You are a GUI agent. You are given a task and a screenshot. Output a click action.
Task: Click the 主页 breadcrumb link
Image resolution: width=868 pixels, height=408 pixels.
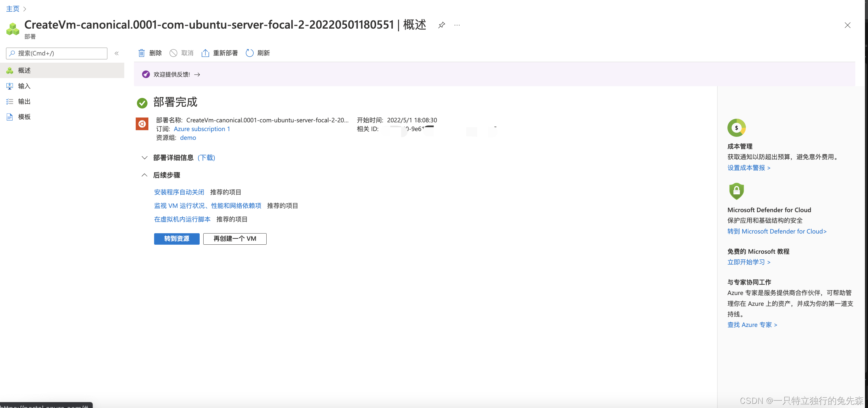(x=13, y=9)
